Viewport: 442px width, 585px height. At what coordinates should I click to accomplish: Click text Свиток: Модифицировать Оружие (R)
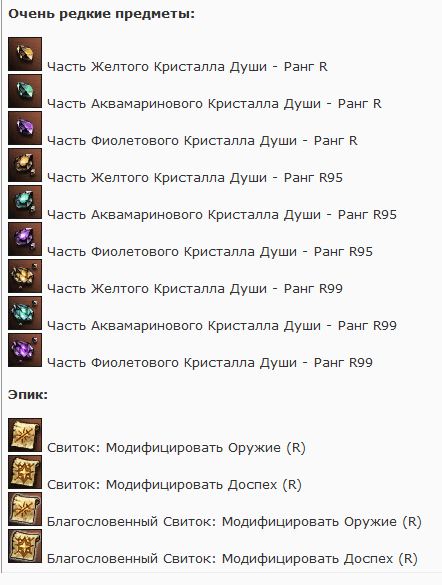tap(176, 448)
